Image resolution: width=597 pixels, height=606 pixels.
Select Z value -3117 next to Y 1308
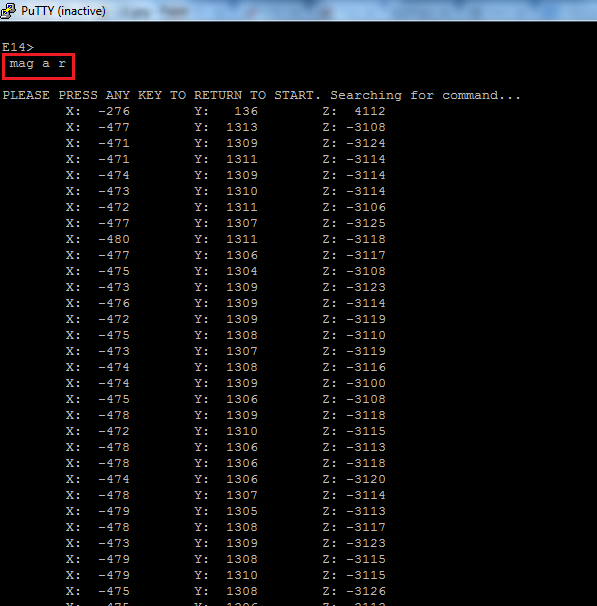(x=366, y=527)
